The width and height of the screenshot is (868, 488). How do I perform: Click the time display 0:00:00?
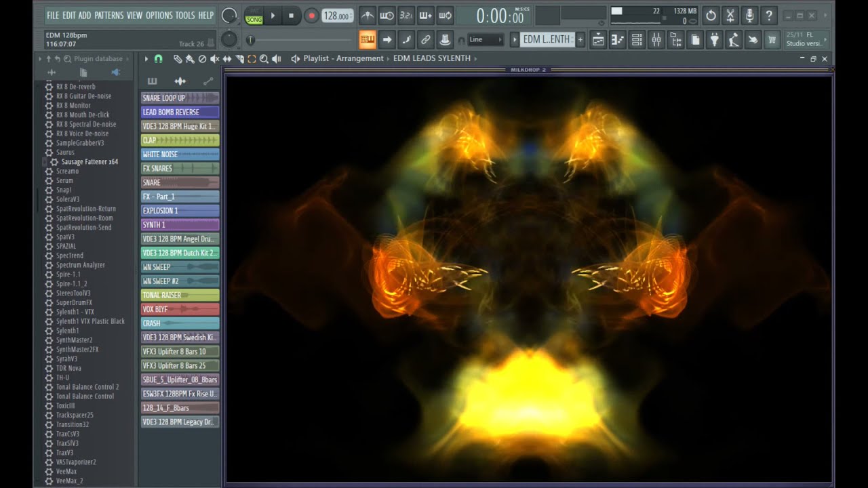coord(500,16)
